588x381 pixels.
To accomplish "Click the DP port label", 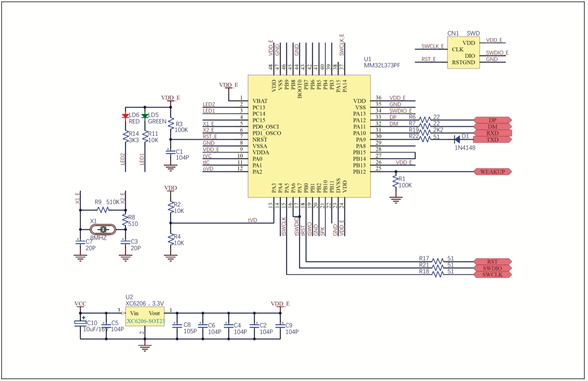I will point(492,120).
